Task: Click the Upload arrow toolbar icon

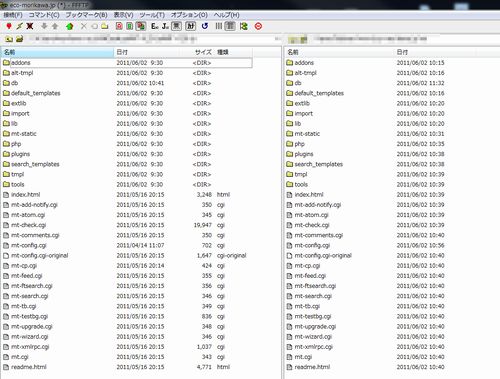Action: (55, 26)
